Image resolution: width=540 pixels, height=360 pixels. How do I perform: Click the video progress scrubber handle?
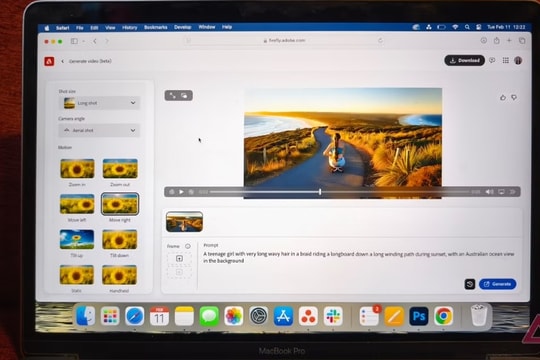coord(320,192)
